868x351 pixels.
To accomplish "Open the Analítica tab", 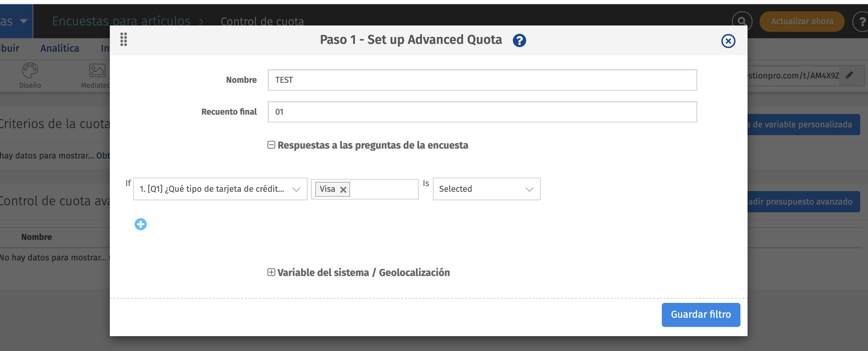I will 60,48.
